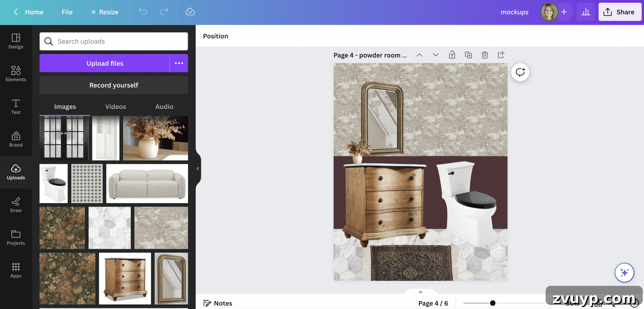
Task: Open the Elements panel
Action: [16, 74]
